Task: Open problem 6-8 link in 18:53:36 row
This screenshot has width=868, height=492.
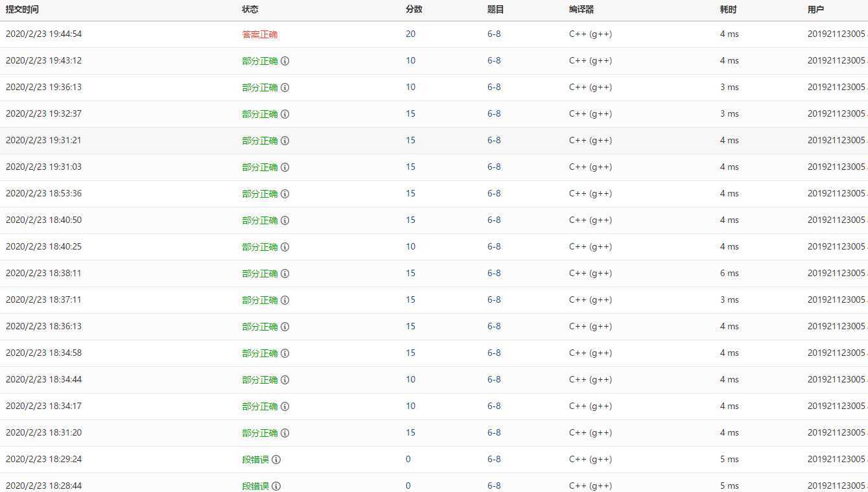Action: (x=494, y=193)
